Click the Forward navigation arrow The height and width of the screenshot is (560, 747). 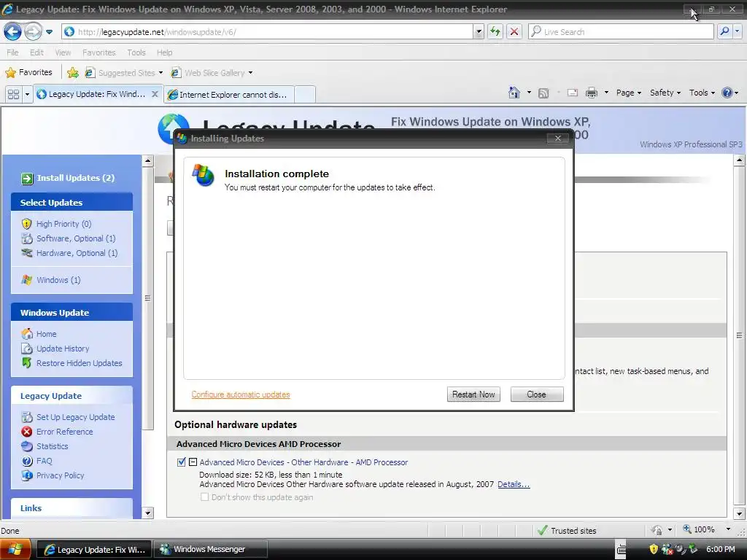coord(32,32)
